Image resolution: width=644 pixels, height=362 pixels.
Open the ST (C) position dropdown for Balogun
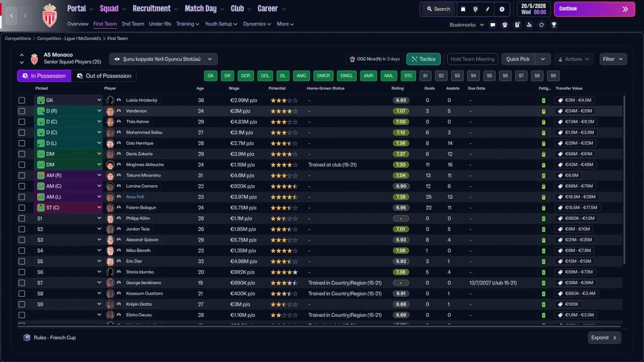click(68, 208)
